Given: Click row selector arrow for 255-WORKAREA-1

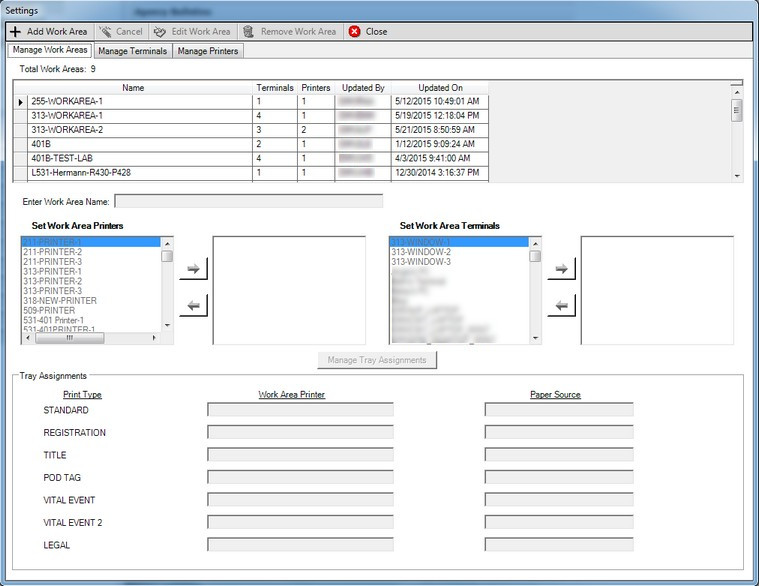Looking at the screenshot, I should coord(20,102).
